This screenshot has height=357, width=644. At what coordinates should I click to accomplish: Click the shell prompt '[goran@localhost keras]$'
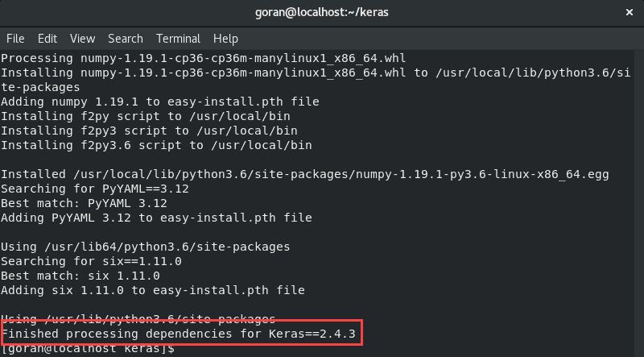click(x=88, y=350)
